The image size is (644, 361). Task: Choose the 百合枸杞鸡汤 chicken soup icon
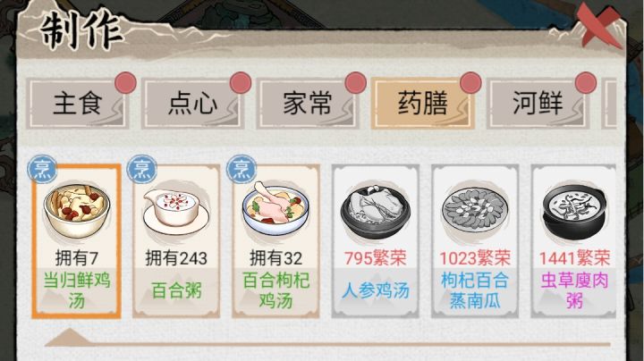point(275,208)
